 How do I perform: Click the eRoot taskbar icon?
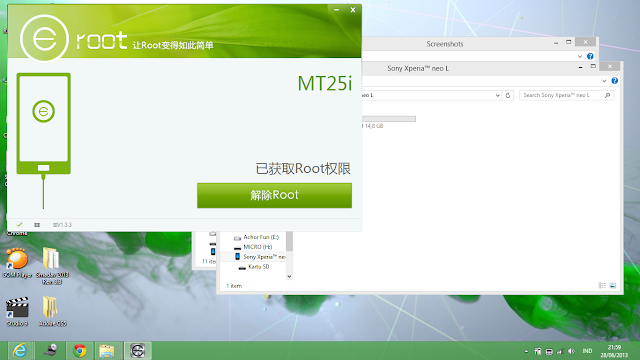click(138, 351)
